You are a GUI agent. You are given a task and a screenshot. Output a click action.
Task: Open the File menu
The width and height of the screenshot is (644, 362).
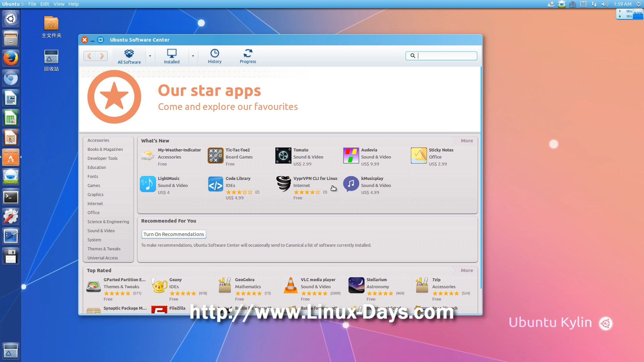pyautogui.click(x=32, y=4)
